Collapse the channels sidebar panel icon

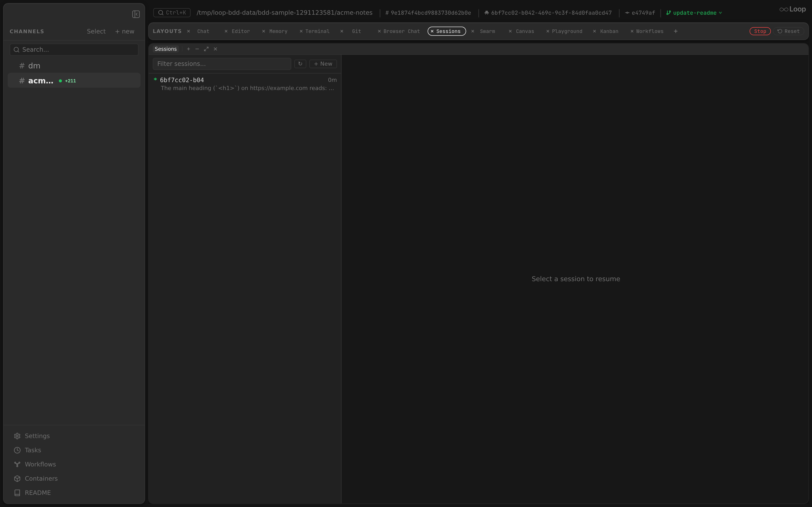click(x=136, y=14)
